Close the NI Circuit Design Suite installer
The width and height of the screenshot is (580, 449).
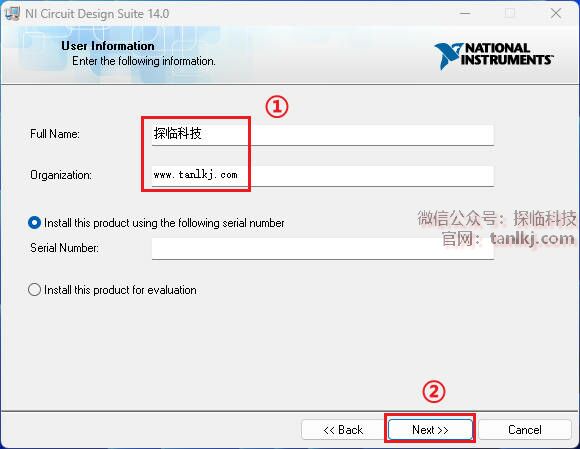tap(556, 14)
